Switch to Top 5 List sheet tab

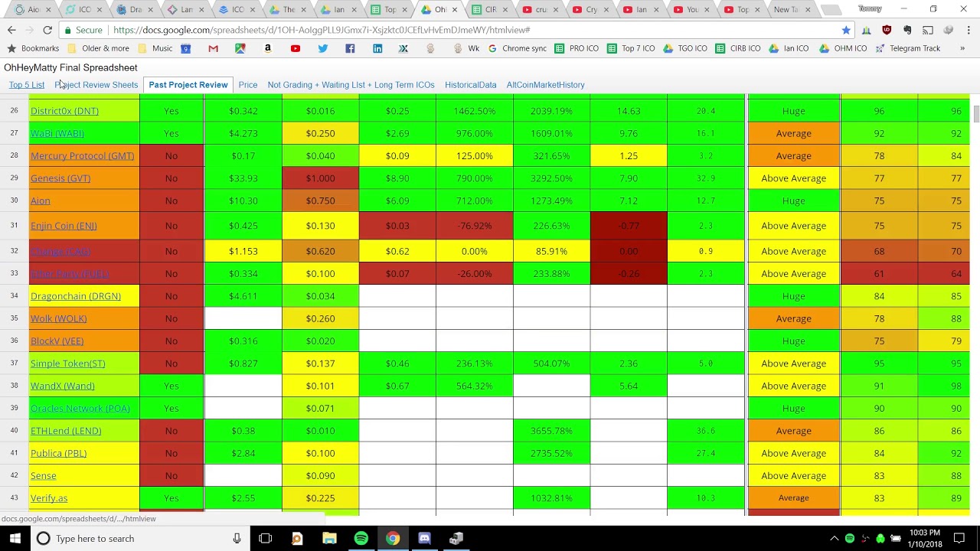(27, 85)
